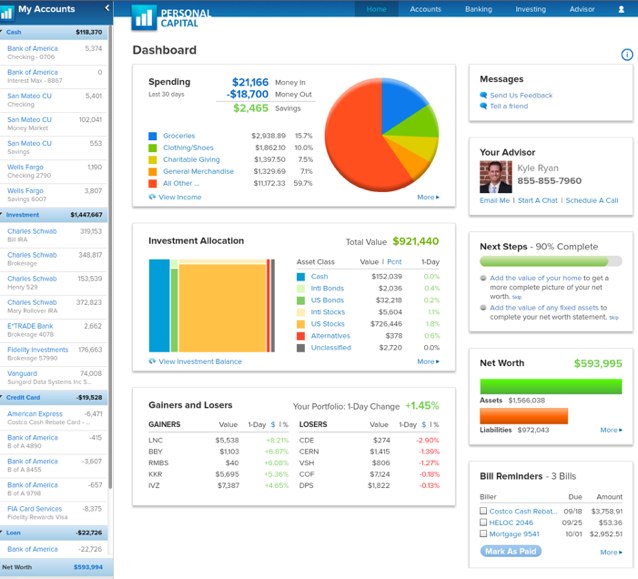638x579 pixels.
Task: Toggle Losers 1-Day dollar view
Action: pos(424,424)
